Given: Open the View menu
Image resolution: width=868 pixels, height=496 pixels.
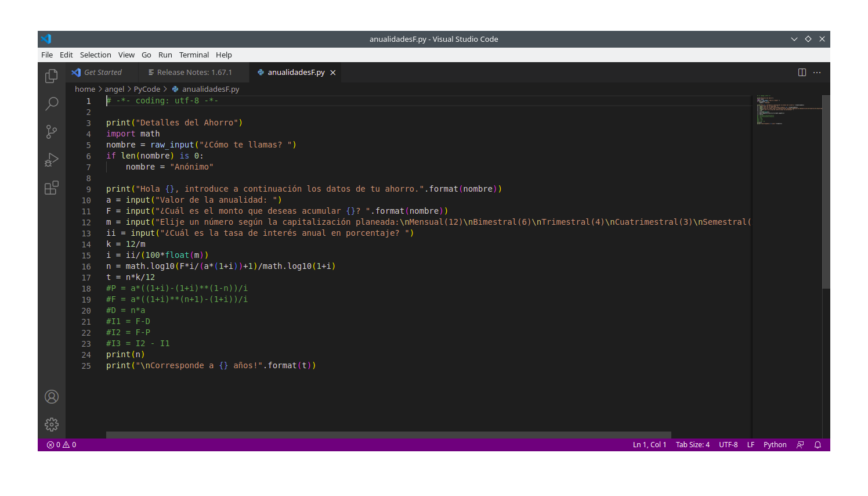Looking at the screenshot, I should point(126,55).
